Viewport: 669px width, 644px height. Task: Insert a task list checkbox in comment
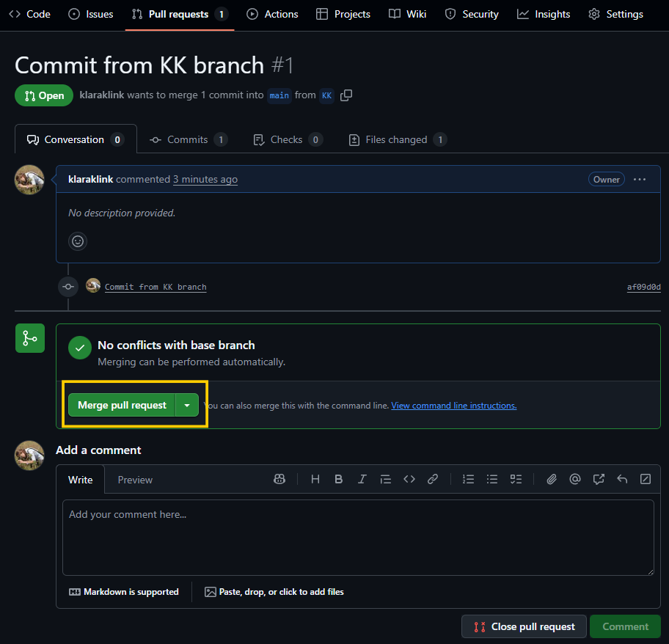point(516,479)
